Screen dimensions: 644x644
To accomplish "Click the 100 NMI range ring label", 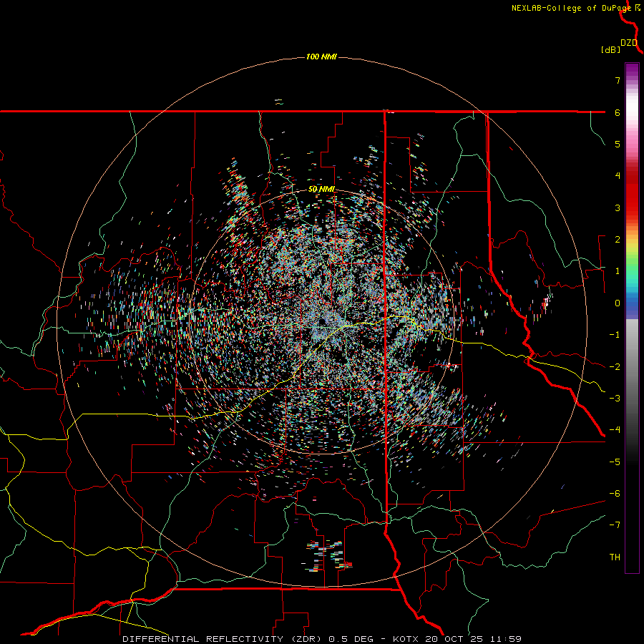I will (321, 57).
